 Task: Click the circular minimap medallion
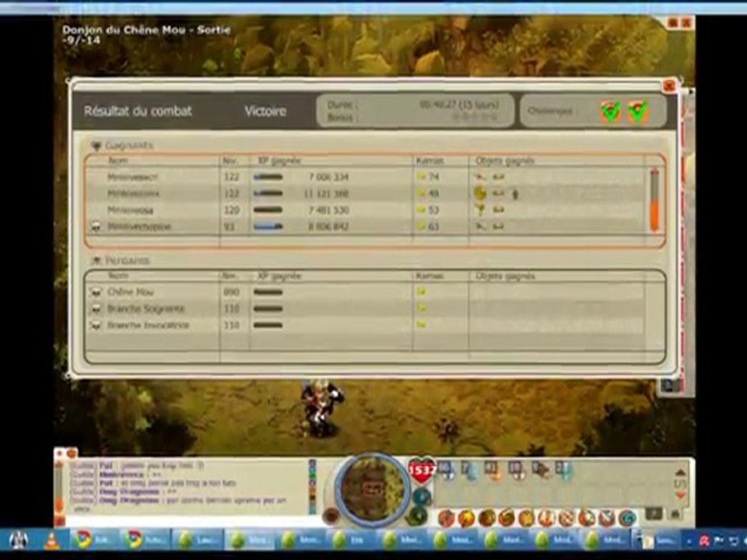pyautogui.click(x=373, y=489)
